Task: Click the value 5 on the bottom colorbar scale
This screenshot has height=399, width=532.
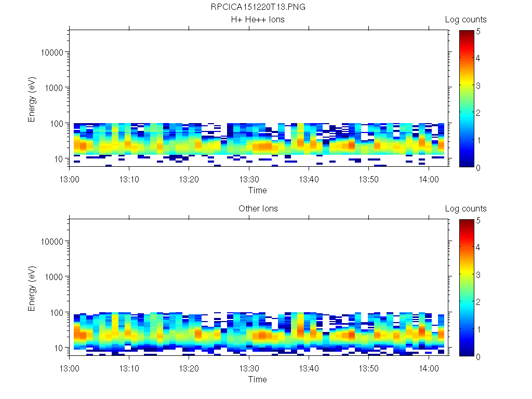Action: coord(478,220)
